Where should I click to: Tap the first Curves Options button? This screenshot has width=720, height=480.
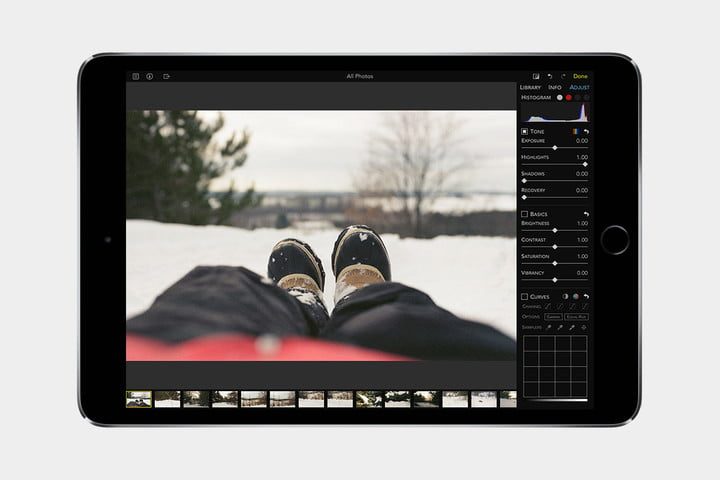[x=554, y=317]
